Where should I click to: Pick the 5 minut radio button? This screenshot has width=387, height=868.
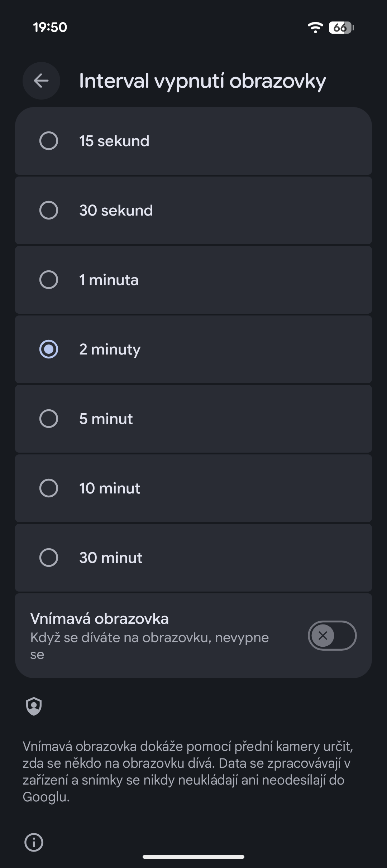click(x=49, y=419)
